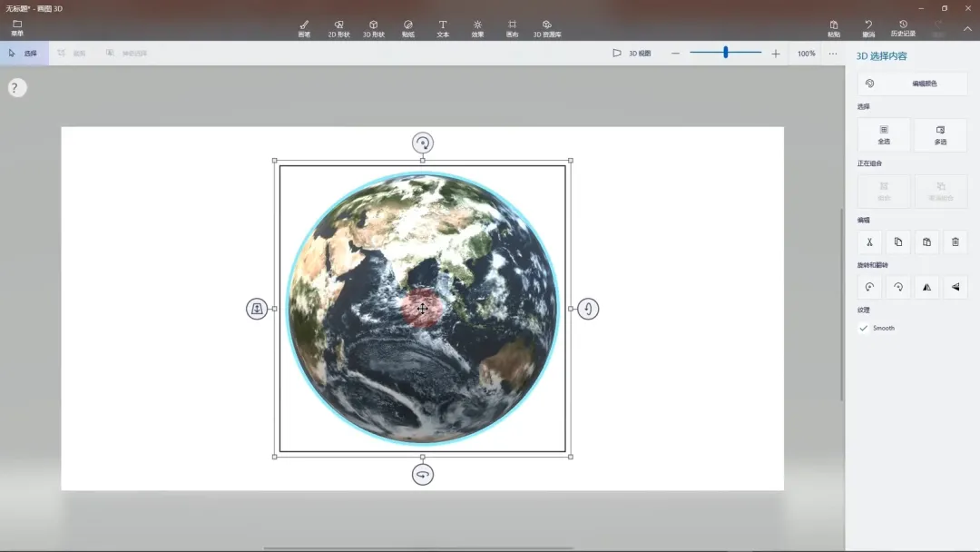Click Edit color (编辑颜色) button
This screenshot has width=980, height=552.
912,84
